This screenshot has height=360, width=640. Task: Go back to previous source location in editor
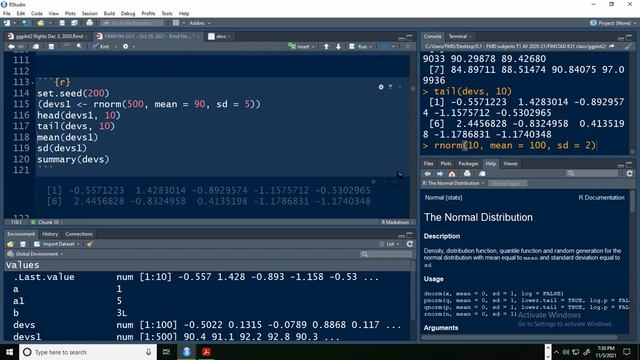point(11,47)
